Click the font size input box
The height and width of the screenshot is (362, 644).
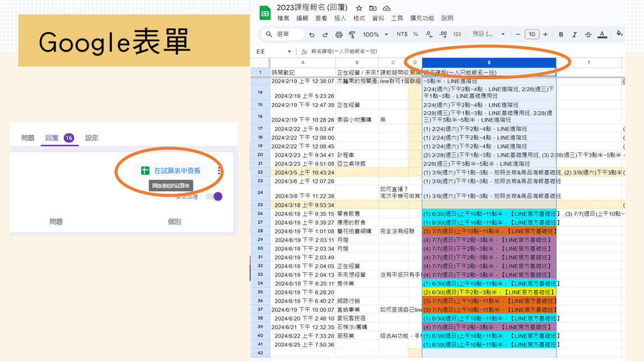[x=531, y=34]
